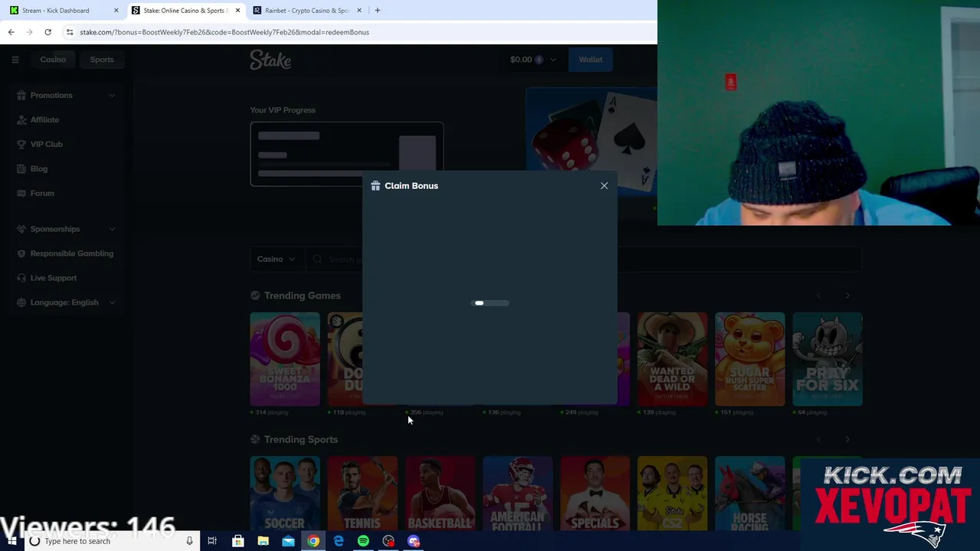
Task: Click the Promotions gift icon in sidebar
Action: coord(22,95)
